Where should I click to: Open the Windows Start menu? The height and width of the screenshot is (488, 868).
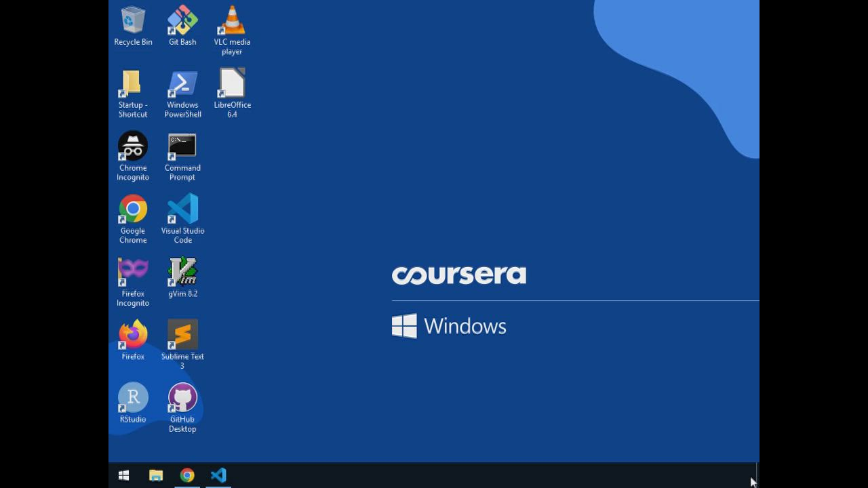tap(123, 475)
